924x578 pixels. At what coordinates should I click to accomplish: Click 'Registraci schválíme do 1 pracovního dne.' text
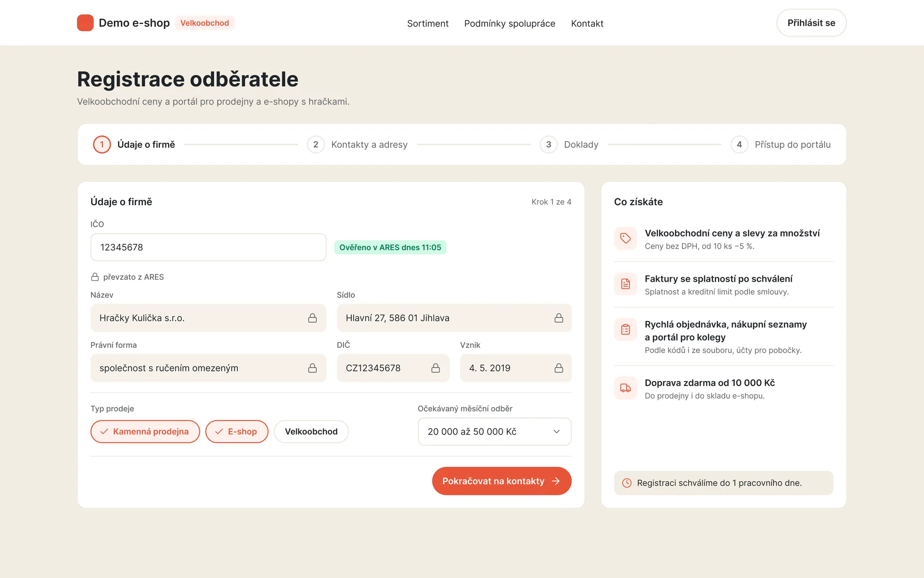(719, 483)
